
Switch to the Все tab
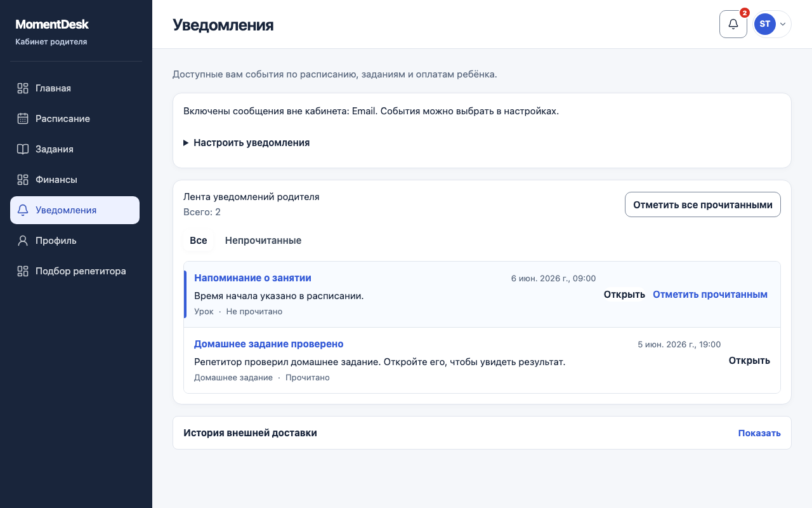click(199, 241)
